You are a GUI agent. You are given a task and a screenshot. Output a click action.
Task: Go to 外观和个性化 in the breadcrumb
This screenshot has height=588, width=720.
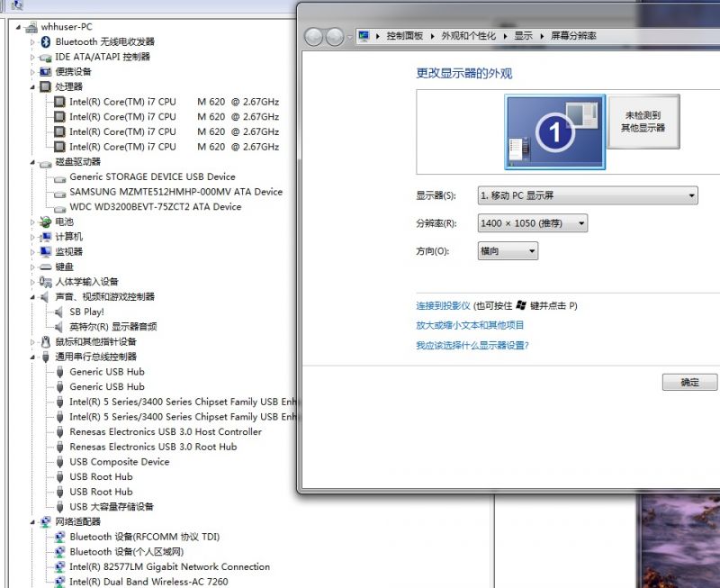468,36
